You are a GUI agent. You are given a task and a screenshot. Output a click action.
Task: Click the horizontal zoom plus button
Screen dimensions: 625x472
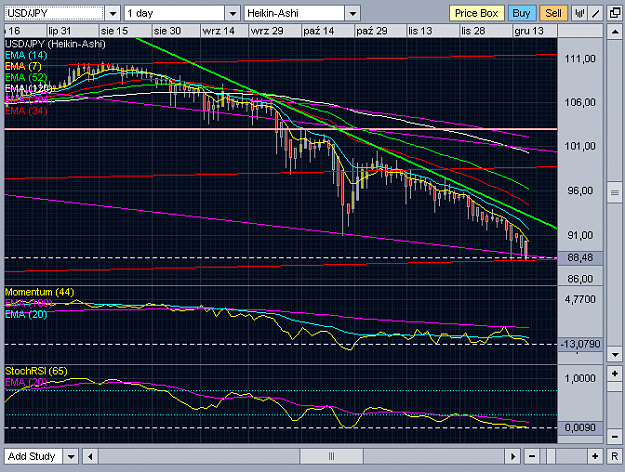(x=595, y=456)
